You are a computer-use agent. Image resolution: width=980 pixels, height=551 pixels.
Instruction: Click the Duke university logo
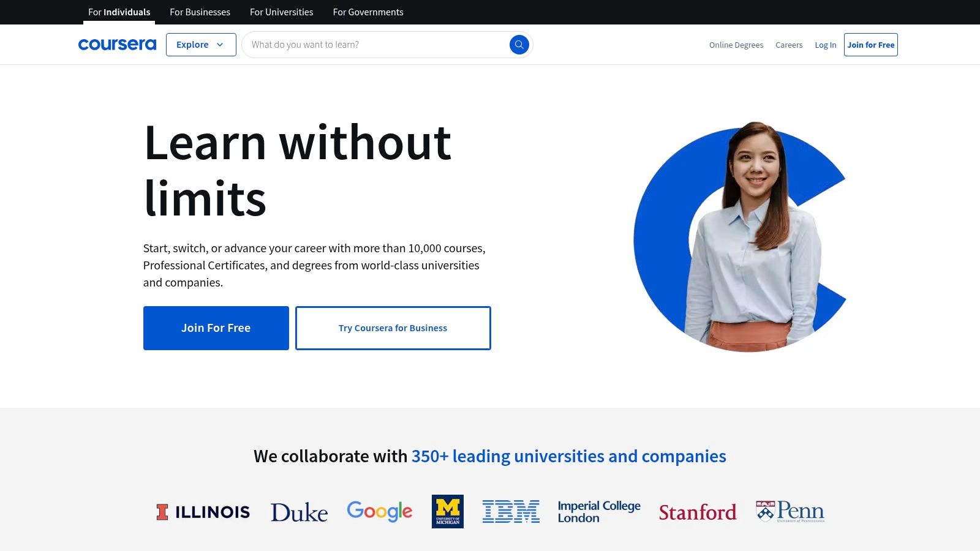click(x=299, y=512)
